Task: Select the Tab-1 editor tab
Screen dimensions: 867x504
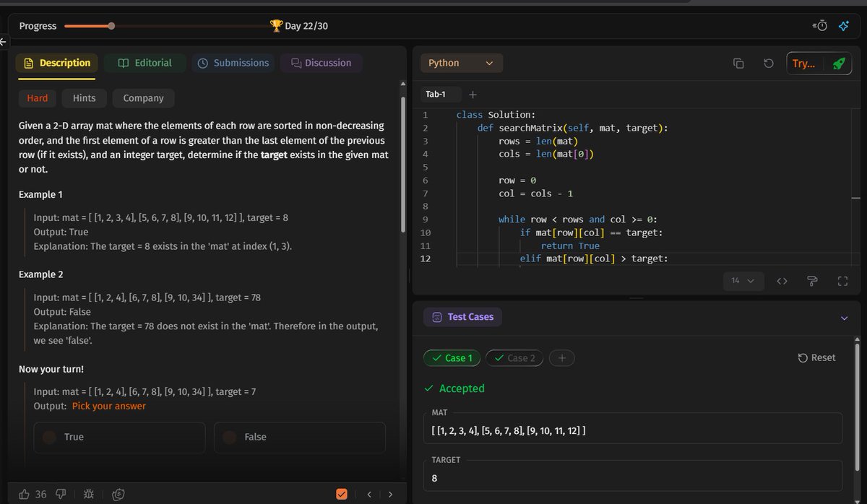Action: pyautogui.click(x=440, y=95)
